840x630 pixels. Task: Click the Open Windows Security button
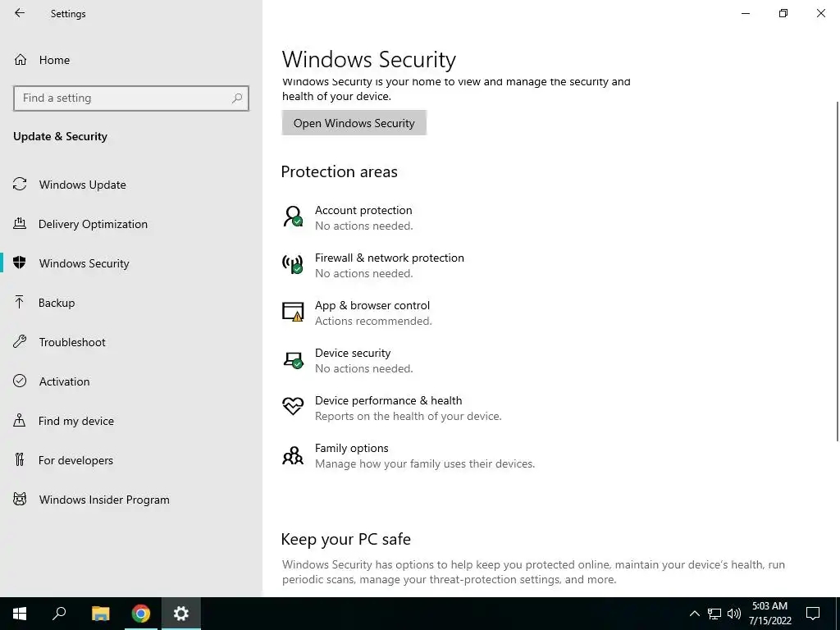[354, 123]
